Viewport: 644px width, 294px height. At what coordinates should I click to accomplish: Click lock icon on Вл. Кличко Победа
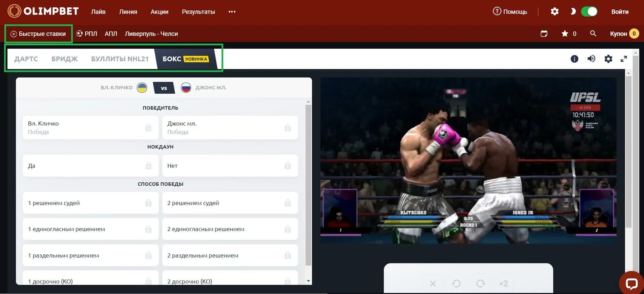(148, 128)
